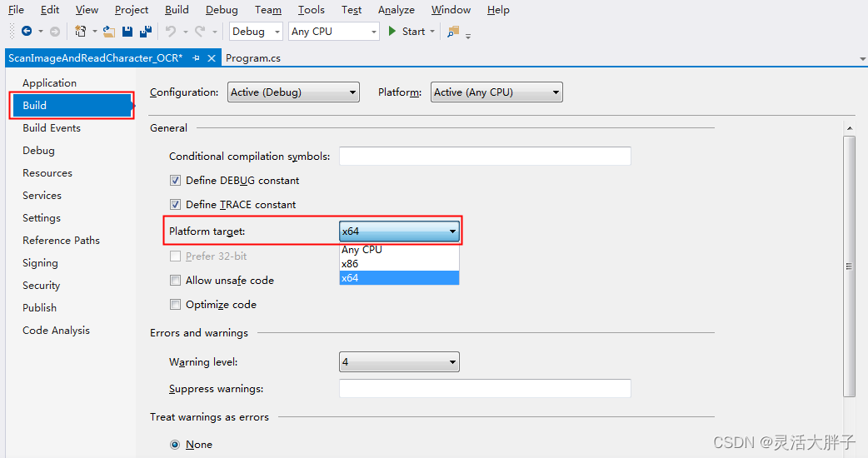Viewport: 868px width, 458px height.
Task: Click the New Project icon in toolbar
Action: coord(81,31)
